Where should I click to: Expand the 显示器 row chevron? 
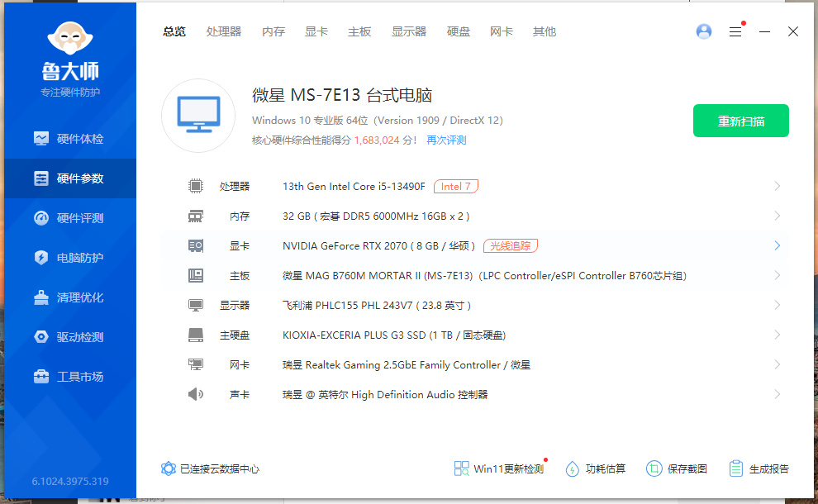tap(778, 305)
